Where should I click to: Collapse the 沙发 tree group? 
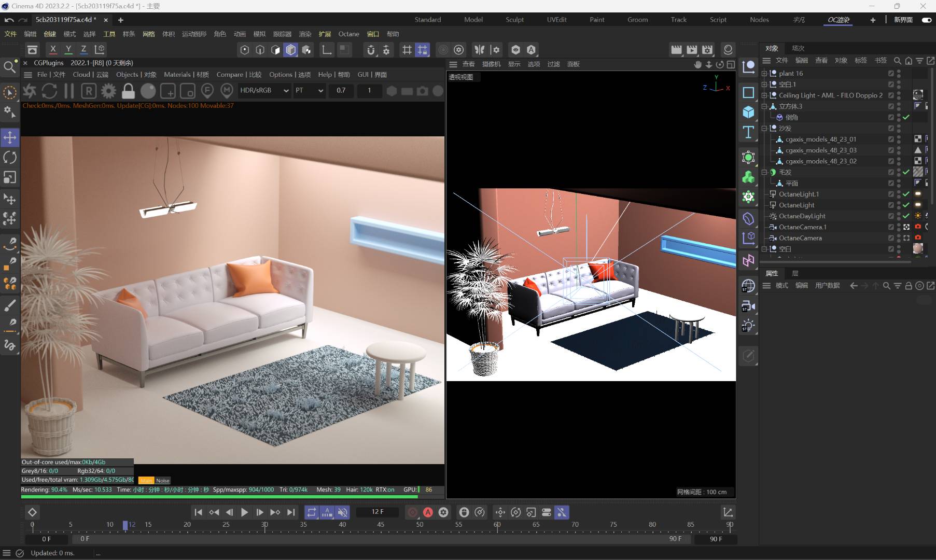764,128
